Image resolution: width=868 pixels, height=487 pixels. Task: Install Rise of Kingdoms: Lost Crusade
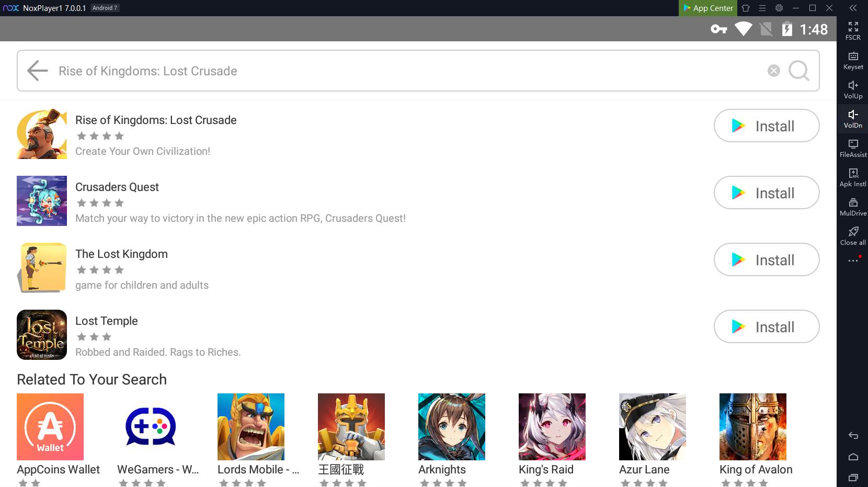pos(766,126)
